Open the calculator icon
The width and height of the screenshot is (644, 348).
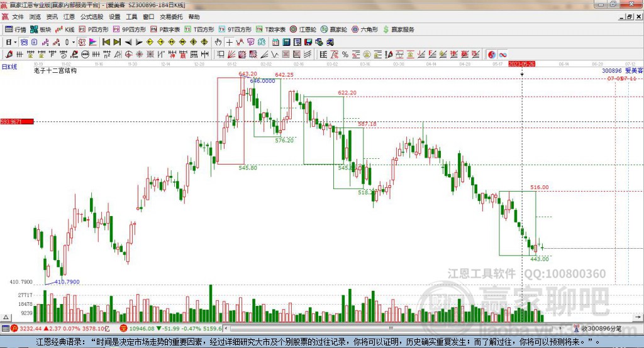tap(286, 42)
